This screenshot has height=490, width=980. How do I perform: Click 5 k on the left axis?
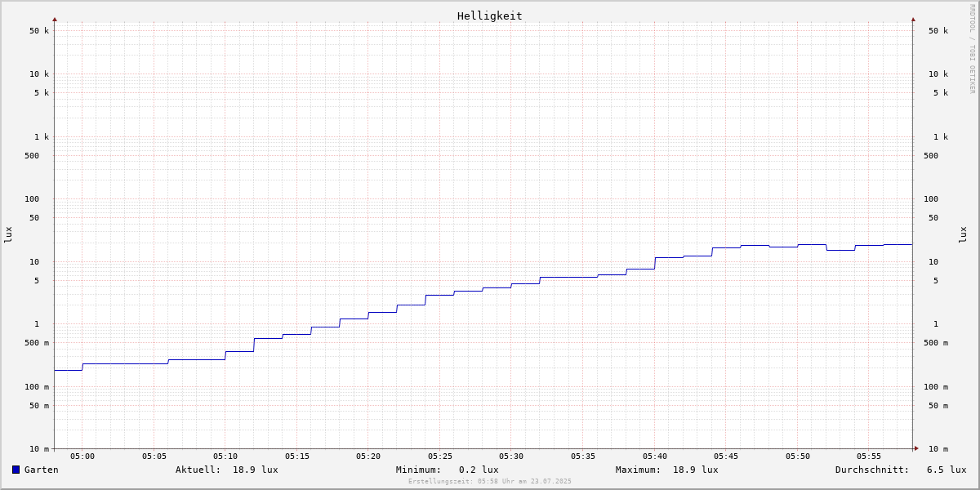pos(42,93)
